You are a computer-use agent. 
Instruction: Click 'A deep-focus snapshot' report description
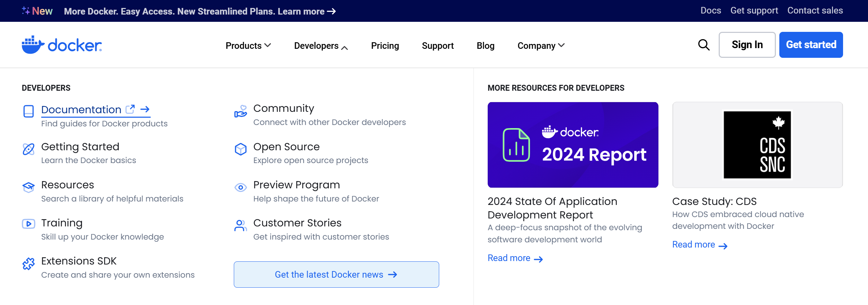click(565, 234)
